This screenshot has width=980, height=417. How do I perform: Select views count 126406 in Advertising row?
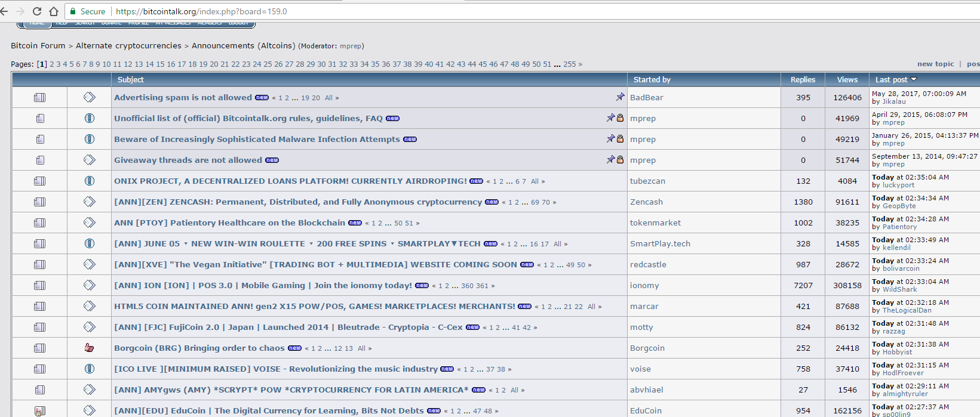[x=847, y=97]
